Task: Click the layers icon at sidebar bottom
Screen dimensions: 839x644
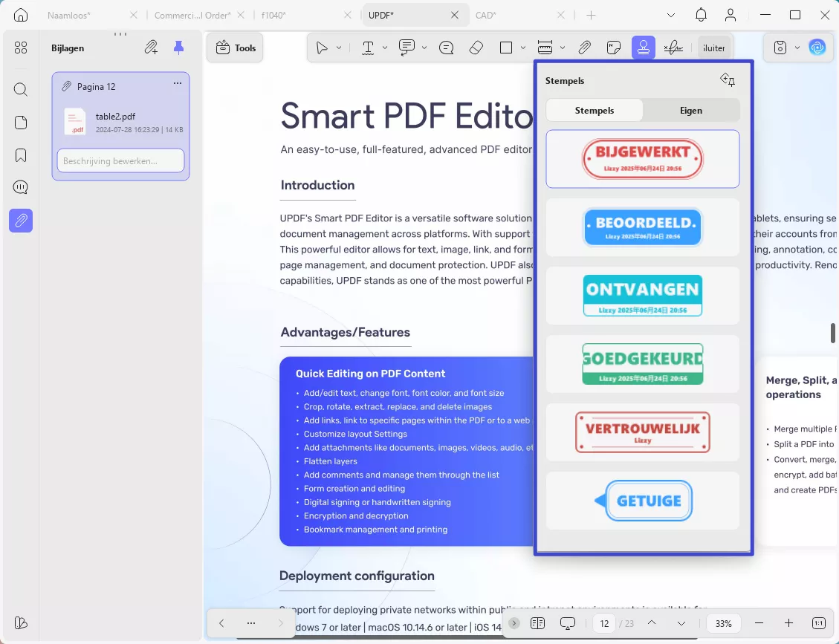Action: pos(20,623)
